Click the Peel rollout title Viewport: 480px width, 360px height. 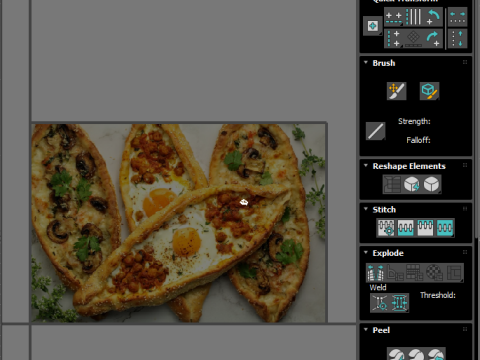click(381, 330)
